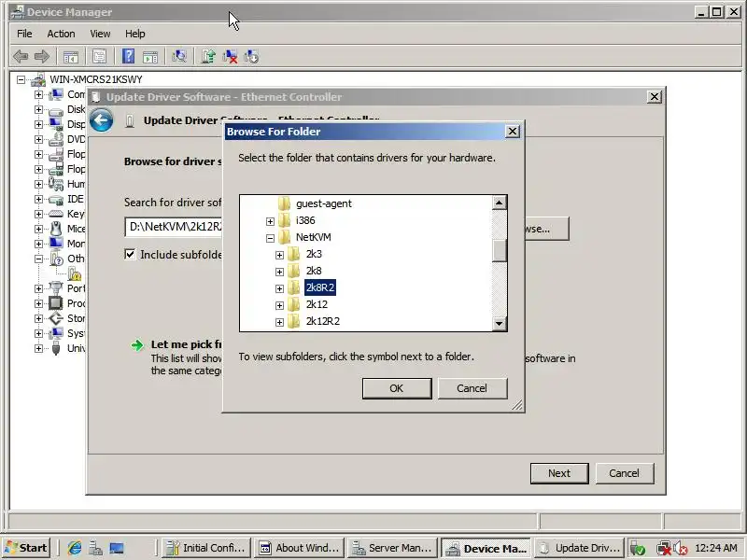747x560 pixels.
Task: Expand the 2k3 folder node
Action: point(279,255)
